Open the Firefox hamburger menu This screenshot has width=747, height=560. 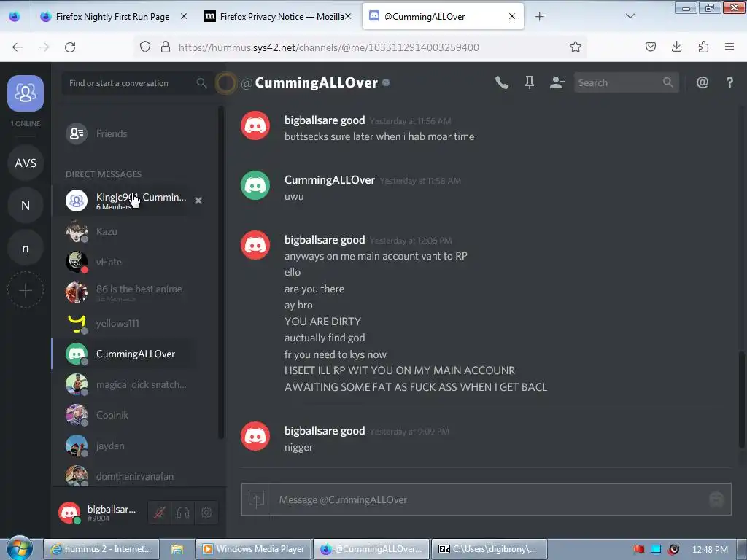coord(729,47)
